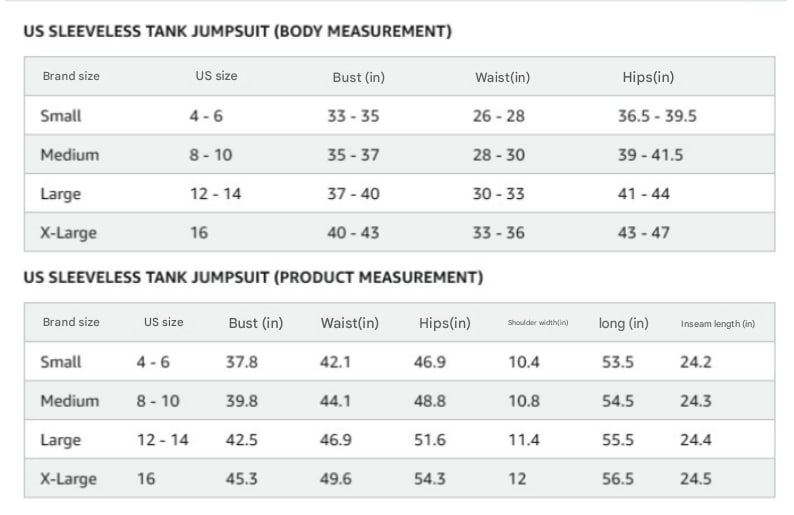Click Shoulder width(in) column header
Viewport: 794px width, 515px height.
click(x=538, y=323)
